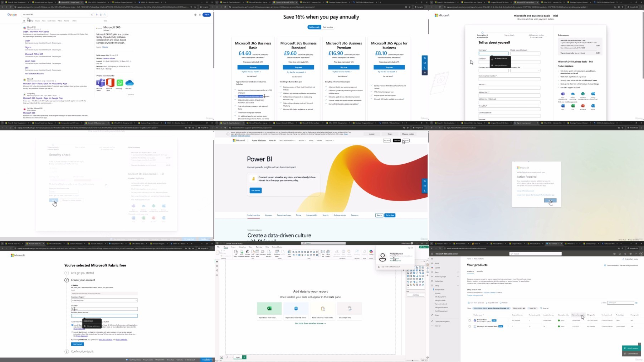Screen dimensions: 644x362
Task: Click search box in Microsoft 365 admin center
Action: [536, 254]
